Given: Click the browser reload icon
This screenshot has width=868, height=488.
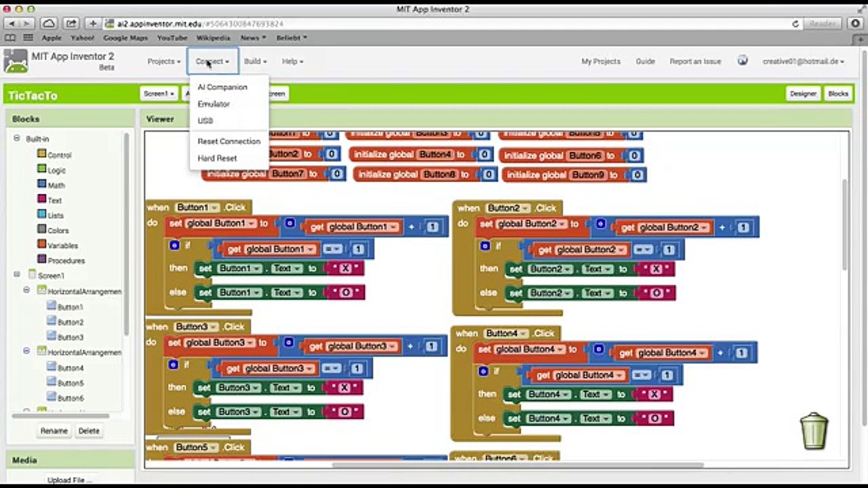Looking at the screenshot, I should click(795, 24).
